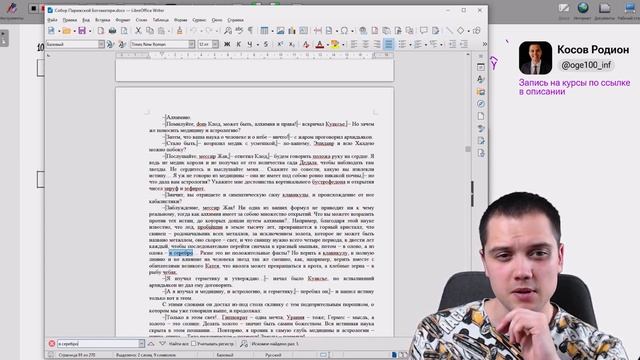Open the search term history dropdown

[x=141, y=344]
